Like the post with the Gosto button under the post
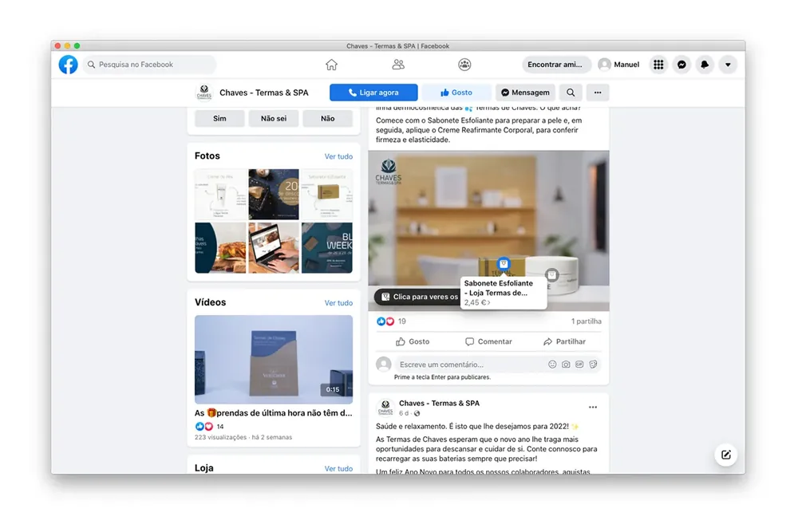The height and width of the screenshot is (532, 798). 413,342
